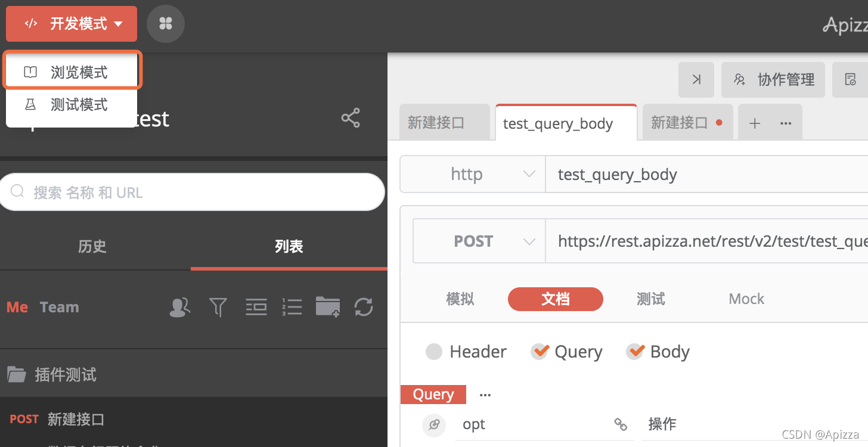Image resolution: width=868 pixels, height=447 pixels.
Task: Click the numbered list sort icon
Action: click(x=292, y=308)
